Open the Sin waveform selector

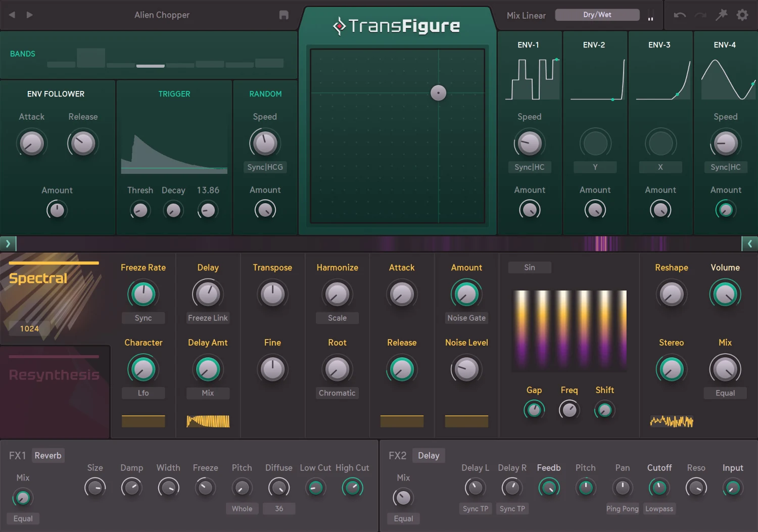coord(529,267)
